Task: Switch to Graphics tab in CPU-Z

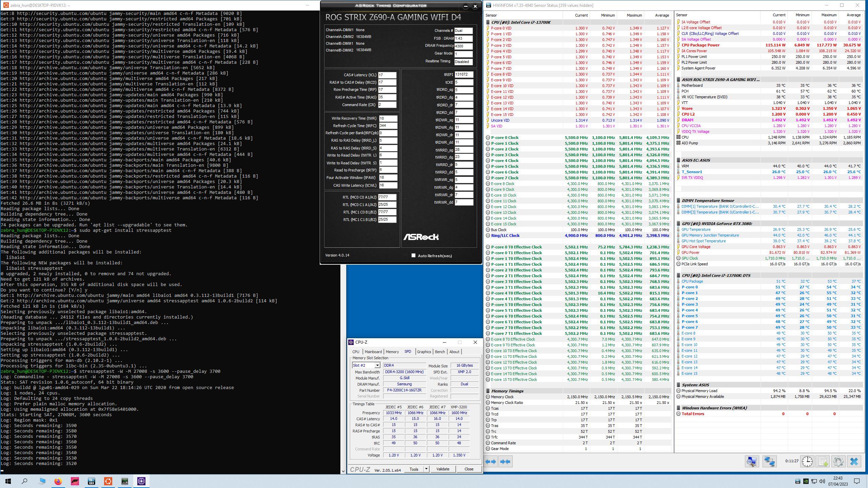Action: (x=424, y=352)
